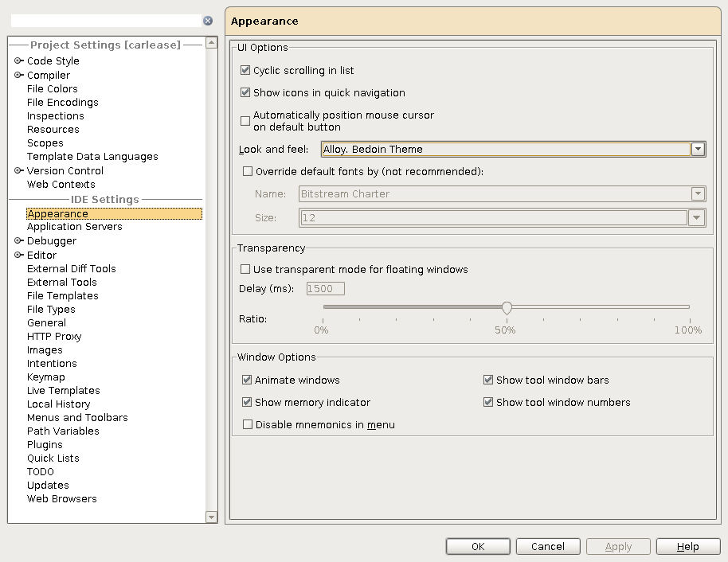Toggle Show tool window bars
This screenshot has width=728, height=562.
(x=488, y=380)
